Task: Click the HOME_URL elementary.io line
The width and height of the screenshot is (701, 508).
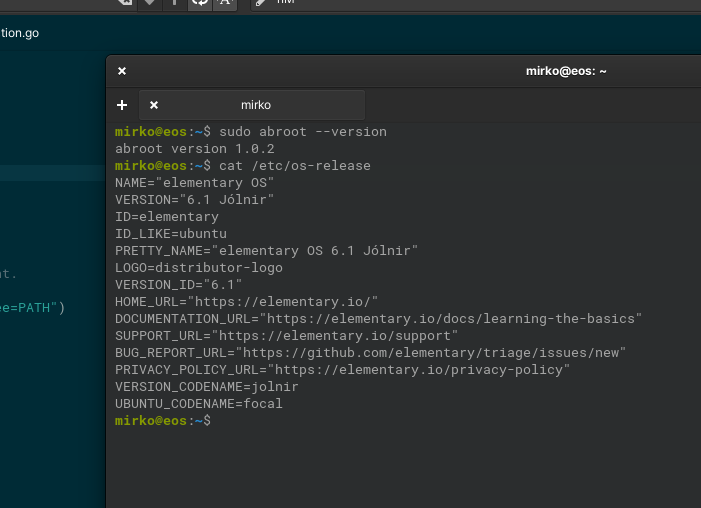Action: click(x=246, y=302)
